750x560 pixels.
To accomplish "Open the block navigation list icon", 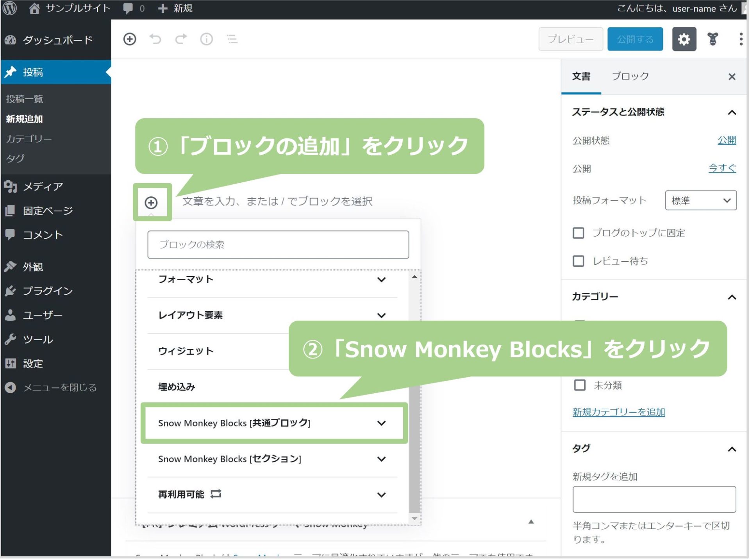I will pyautogui.click(x=232, y=39).
